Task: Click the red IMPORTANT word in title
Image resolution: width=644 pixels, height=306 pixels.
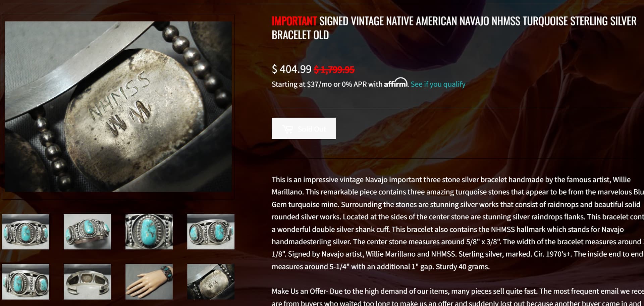Action: (294, 21)
